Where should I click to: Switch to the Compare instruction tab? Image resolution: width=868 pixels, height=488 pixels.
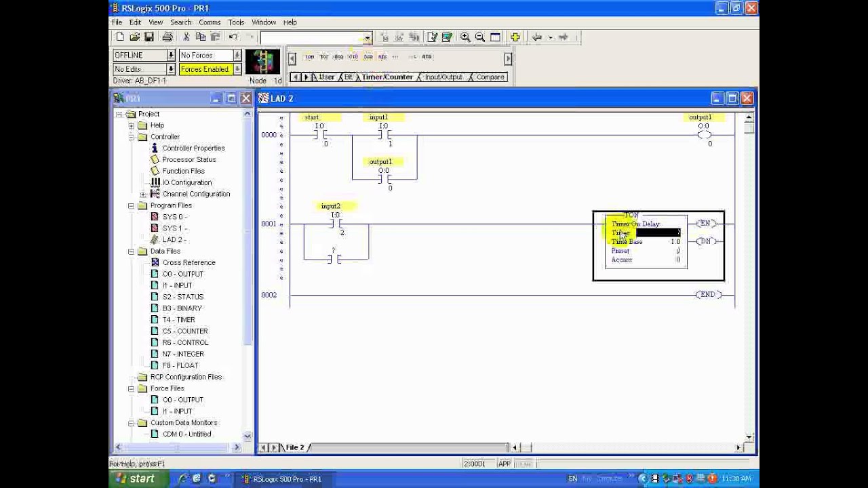point(490,77)
